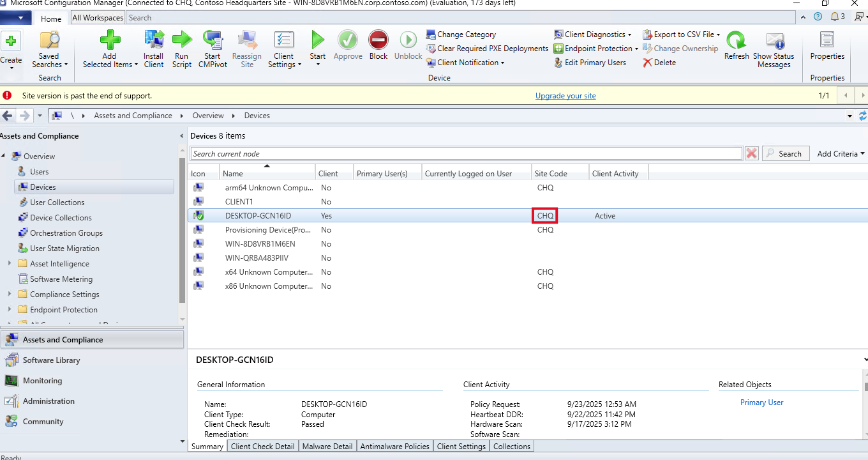
Task: Click the Upgrade your site link
Action: tap(565, 96)
